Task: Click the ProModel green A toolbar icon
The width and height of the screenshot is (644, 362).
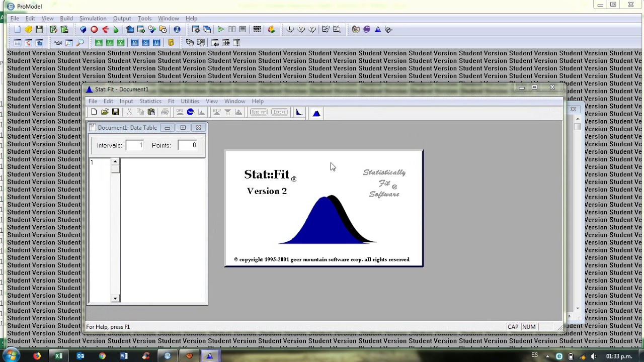Action: (x=99, y=43)
